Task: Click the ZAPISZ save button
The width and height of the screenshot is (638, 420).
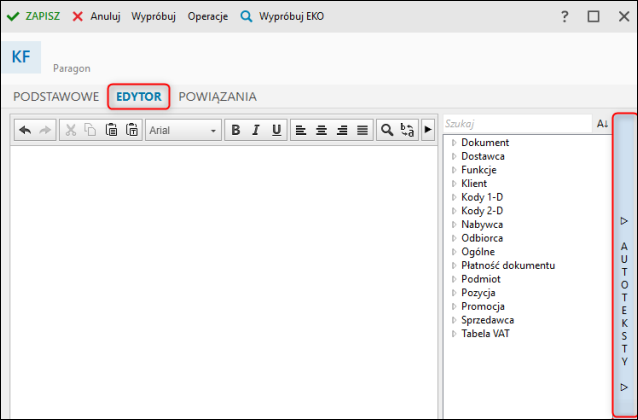Action: (33, 17)
